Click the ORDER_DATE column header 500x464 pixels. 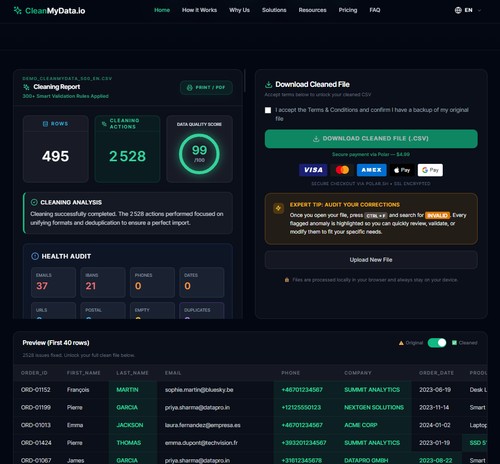(x=436, y=373)
